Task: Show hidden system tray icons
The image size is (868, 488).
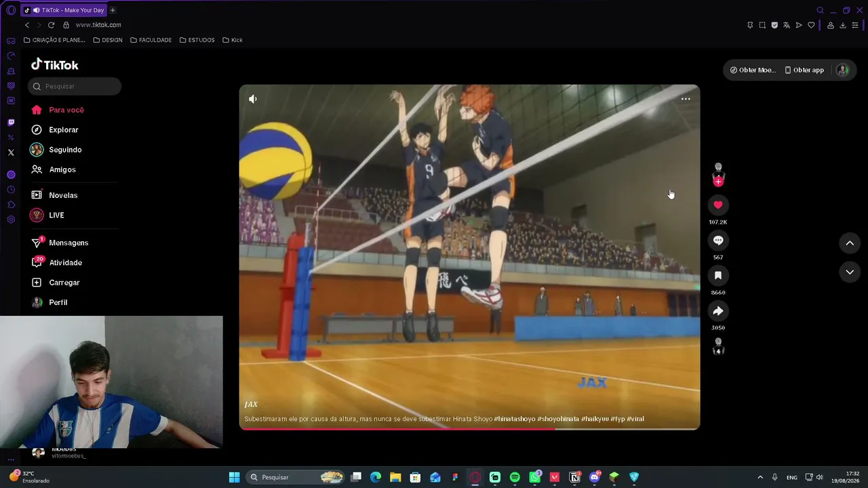Action: pos(760,477)
